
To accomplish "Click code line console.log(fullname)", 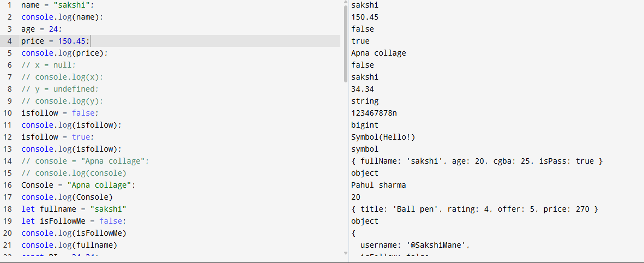I will pos(69,245).
